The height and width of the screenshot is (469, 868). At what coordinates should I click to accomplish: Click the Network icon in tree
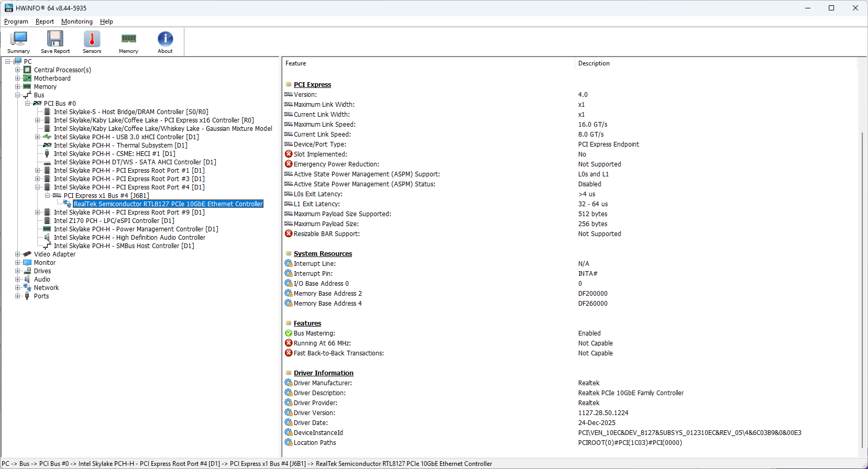[27, 288]
